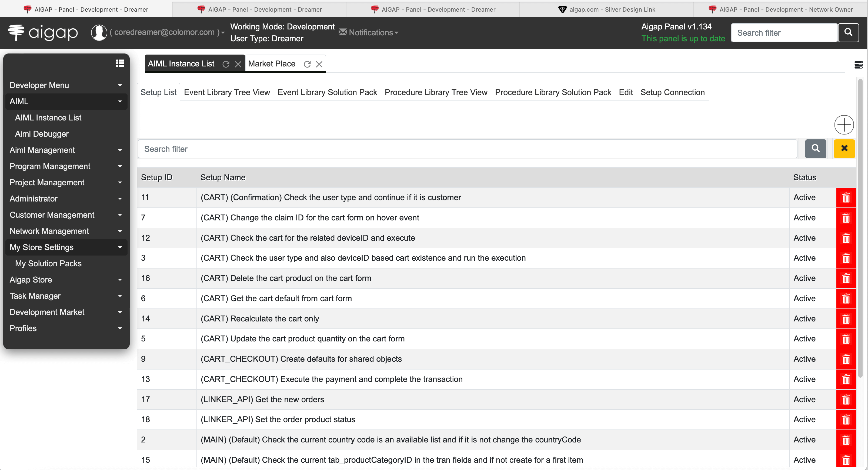Collapse My Store Settings section

click(66, 247)
